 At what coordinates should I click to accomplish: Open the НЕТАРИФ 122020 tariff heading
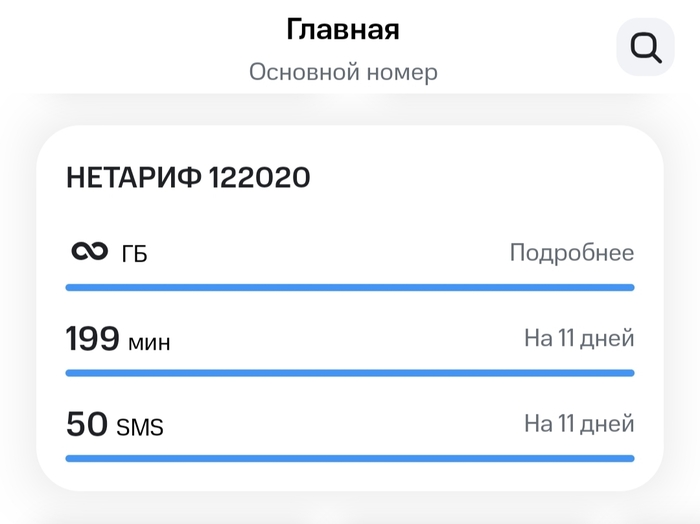(x=188, y=178)
